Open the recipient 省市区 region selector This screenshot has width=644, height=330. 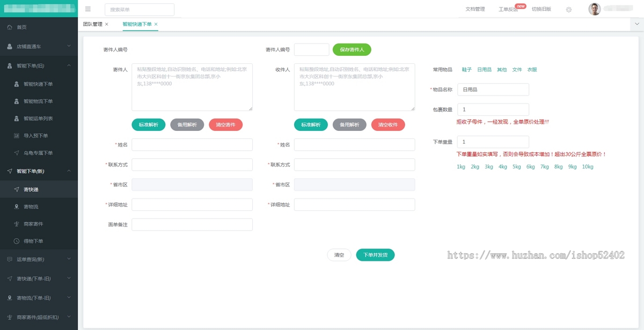[354, 185]
